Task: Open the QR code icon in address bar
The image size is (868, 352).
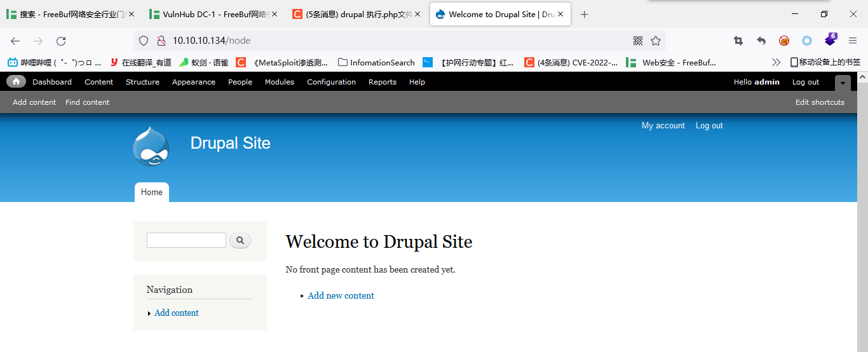Action: click(638, 41)
